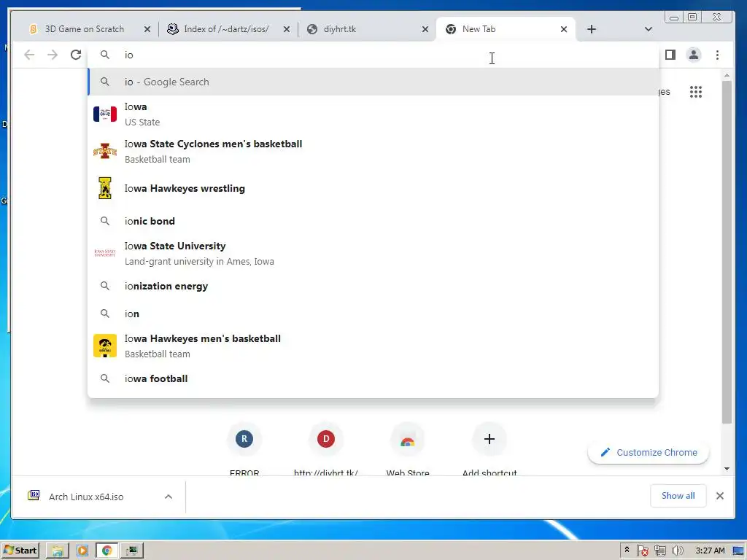Click the Show desktop button in tray

point(740,551)
